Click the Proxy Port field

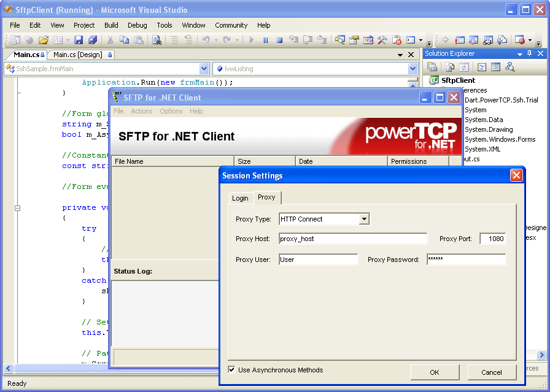click(492, 239)
